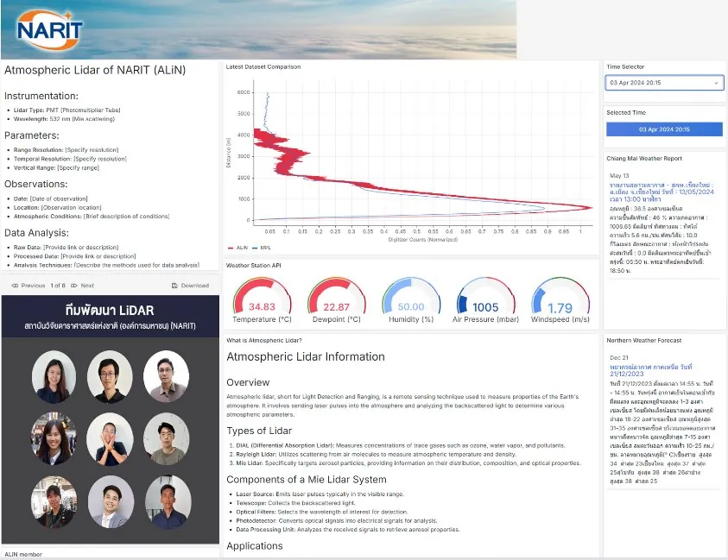The image size is (728, 560).
Task: Click the '1 of 8' page indicator
Action: [58, 286]
